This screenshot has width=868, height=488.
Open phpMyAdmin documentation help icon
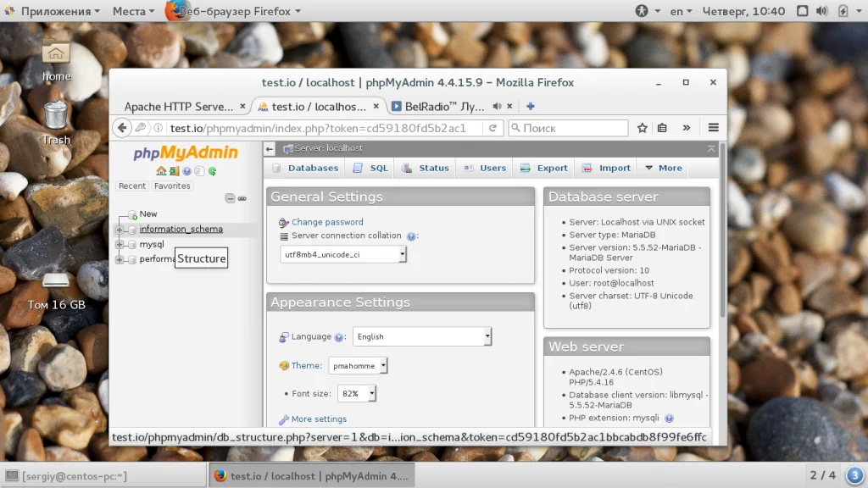click(187, 171)
